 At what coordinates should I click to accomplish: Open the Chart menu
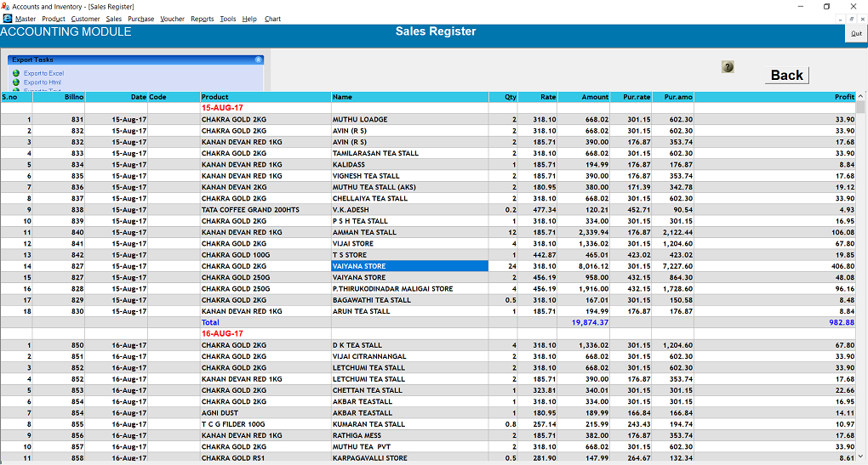[272, 19]
